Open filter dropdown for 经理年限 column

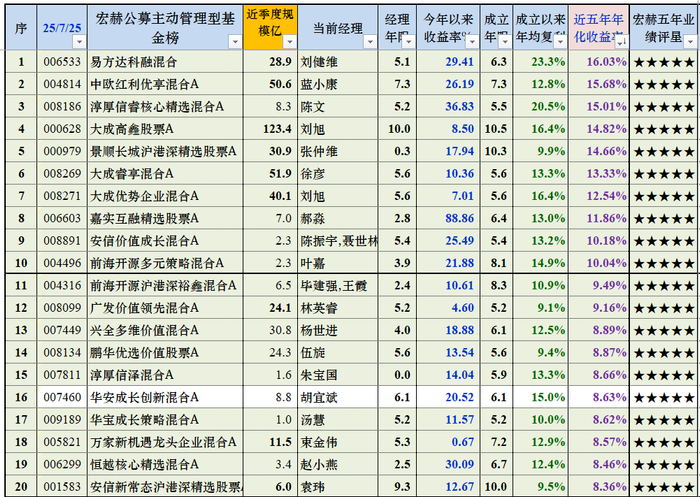tap(409, 42)
